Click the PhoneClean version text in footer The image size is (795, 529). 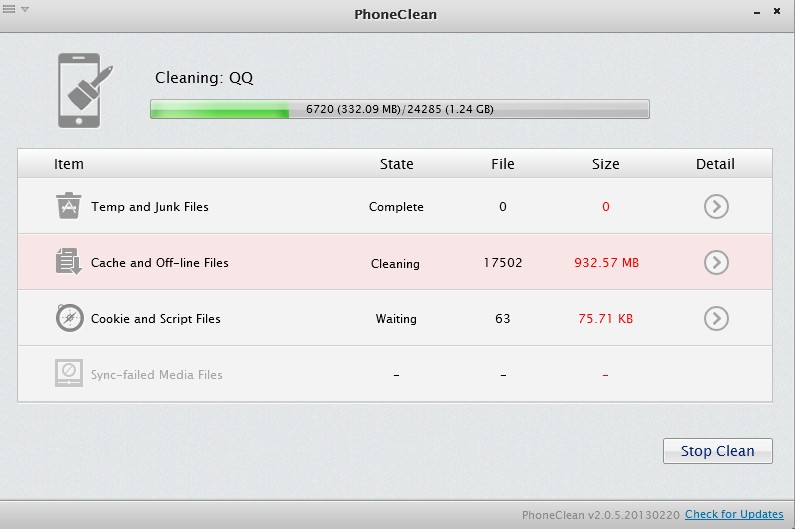click(x=600, y=515)
